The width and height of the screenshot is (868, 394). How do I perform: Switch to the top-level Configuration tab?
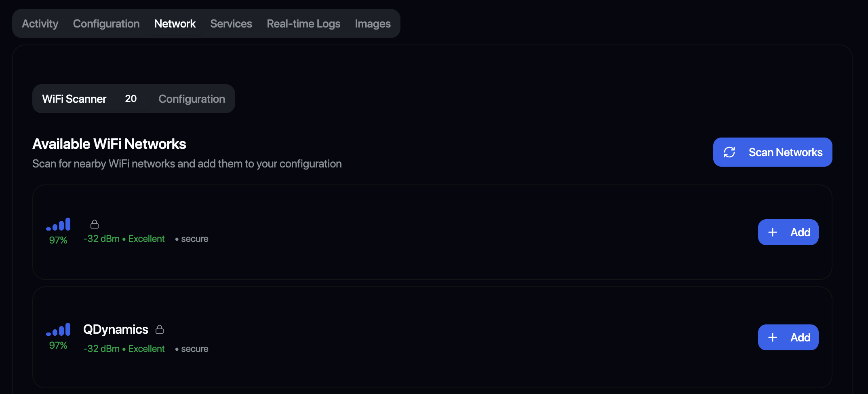106,24
